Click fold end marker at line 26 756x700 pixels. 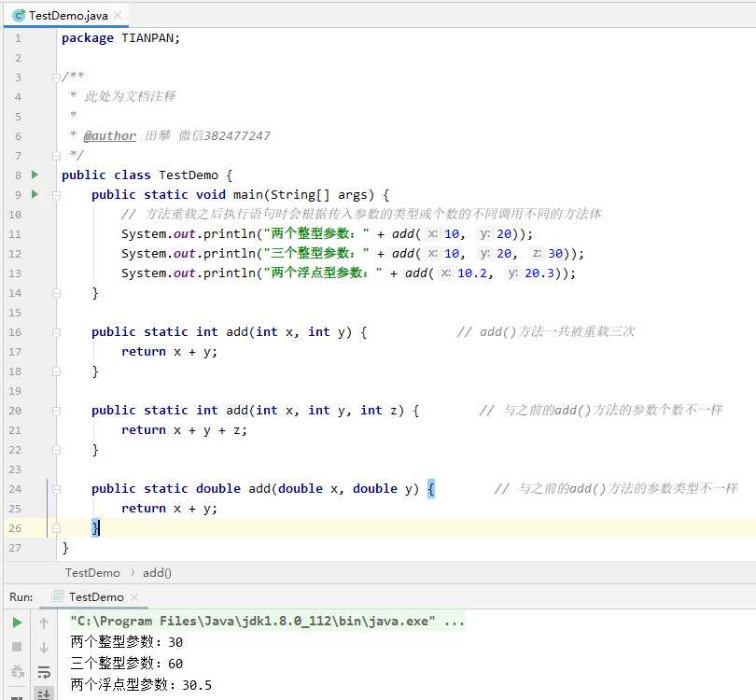(56, 528)
